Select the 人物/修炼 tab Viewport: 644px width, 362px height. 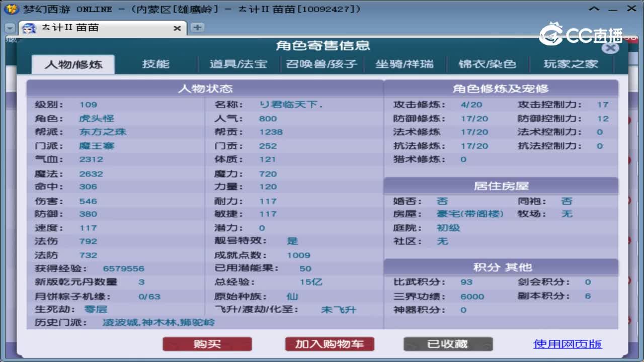(x=73, y=64)
